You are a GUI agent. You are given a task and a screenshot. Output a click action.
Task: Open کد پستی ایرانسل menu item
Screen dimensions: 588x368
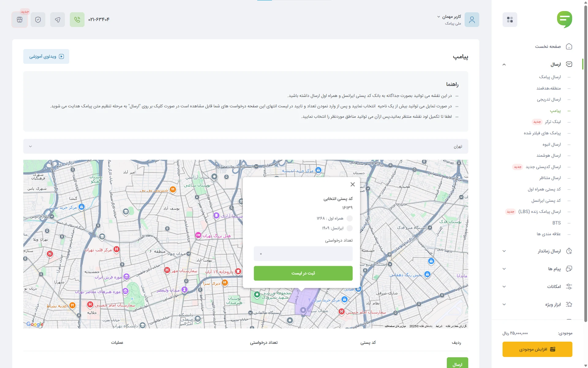click(546, 201)
